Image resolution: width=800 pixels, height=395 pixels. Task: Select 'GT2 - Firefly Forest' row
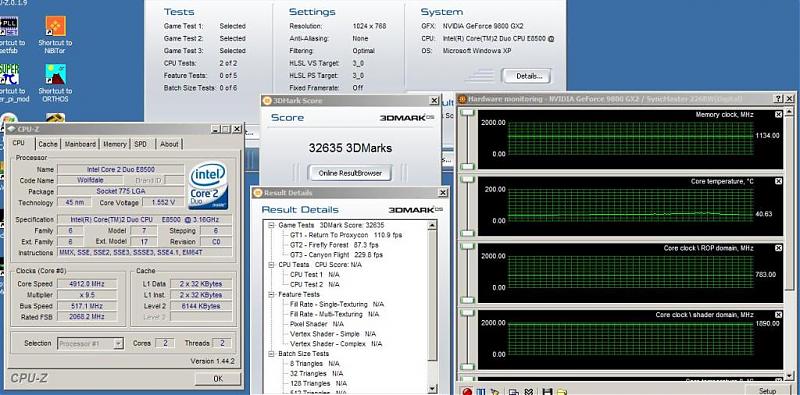click(x=333, y=245)
